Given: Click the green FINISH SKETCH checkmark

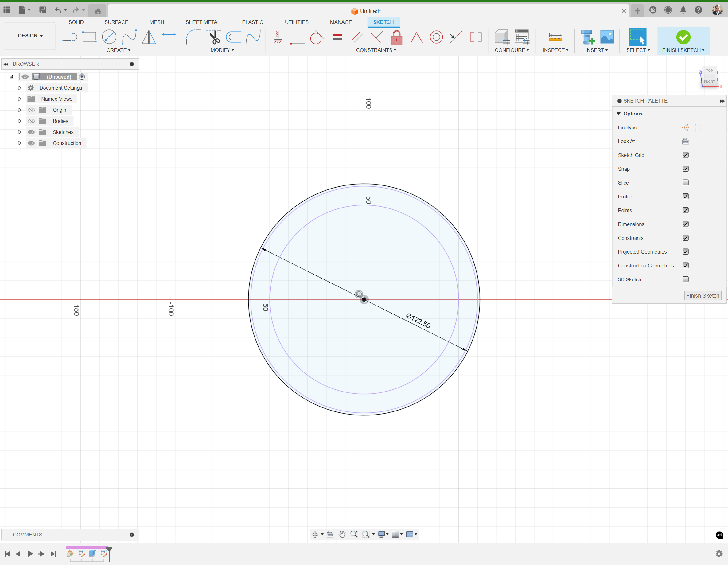Looking at the screenshot, I should click(x=683, y=37).
